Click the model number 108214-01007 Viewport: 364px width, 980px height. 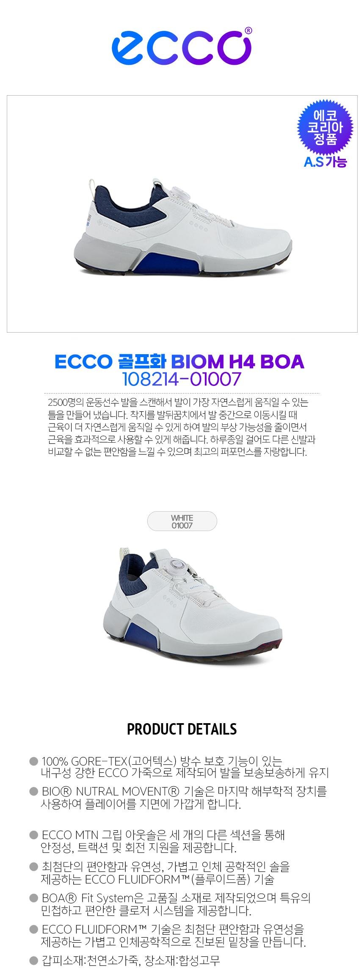[x=181, y=379]
